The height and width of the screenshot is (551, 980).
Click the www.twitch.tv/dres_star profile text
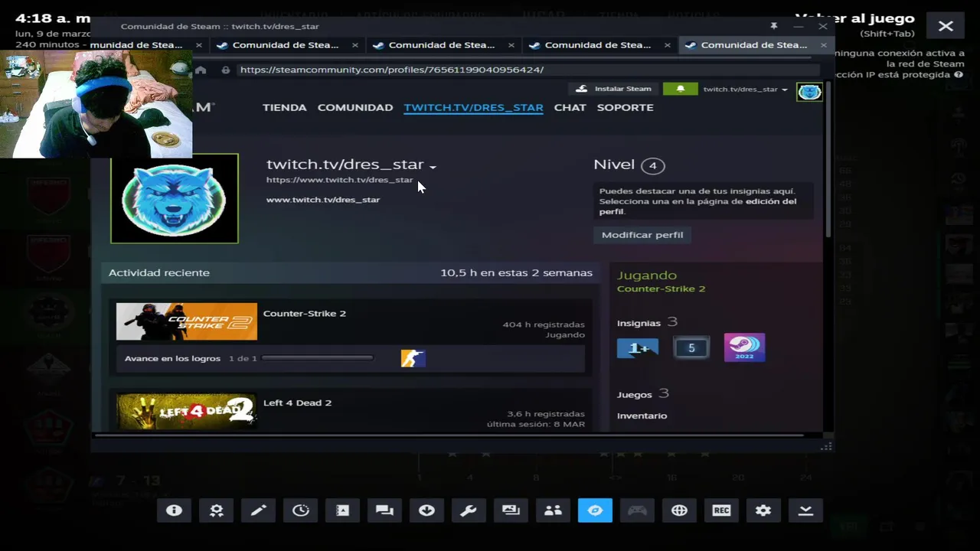tap(323, 200)
